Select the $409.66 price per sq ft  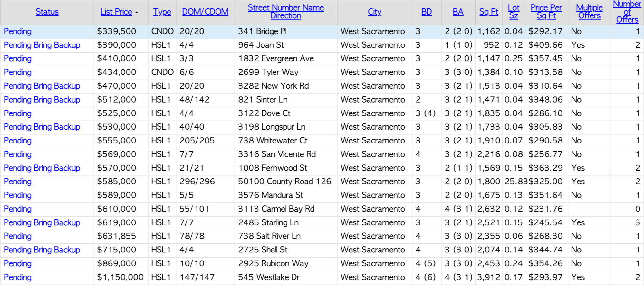pos(545,45)
